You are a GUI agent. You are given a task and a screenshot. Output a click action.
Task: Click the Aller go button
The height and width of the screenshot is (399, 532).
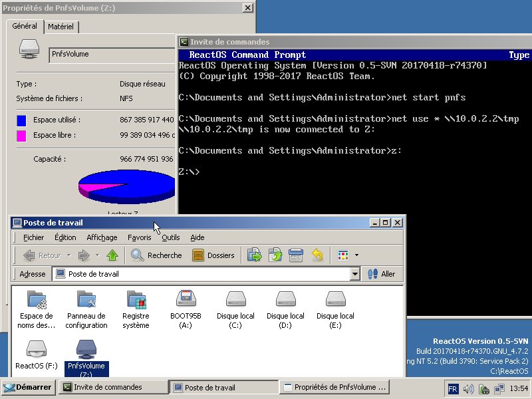(382, 274)
